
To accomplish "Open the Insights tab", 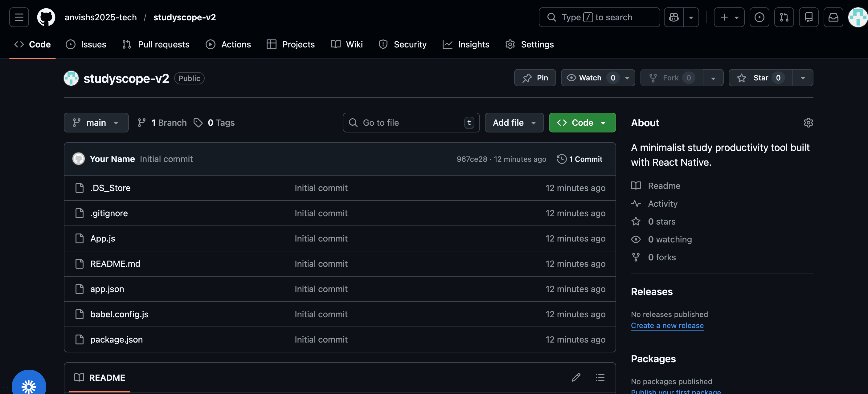I will 466,44.
